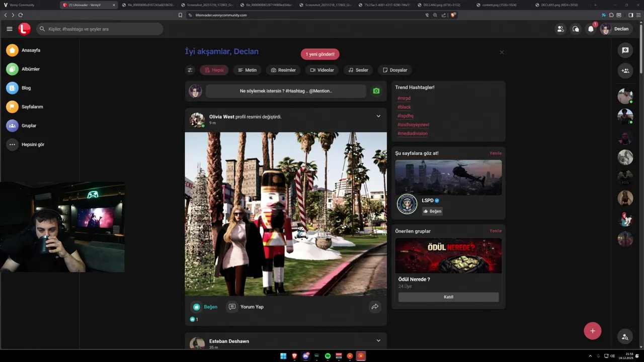Viewport: 644px width, 362px height.
Task: Select the Metin feed filter
Action: point(247,70)
